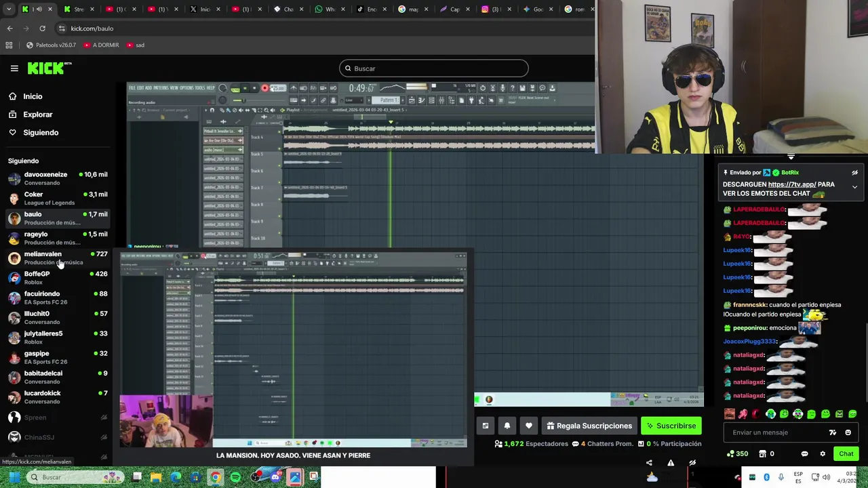
Task: Click the chat bubble icon beside settings
Action: click(x=805, y=453)
